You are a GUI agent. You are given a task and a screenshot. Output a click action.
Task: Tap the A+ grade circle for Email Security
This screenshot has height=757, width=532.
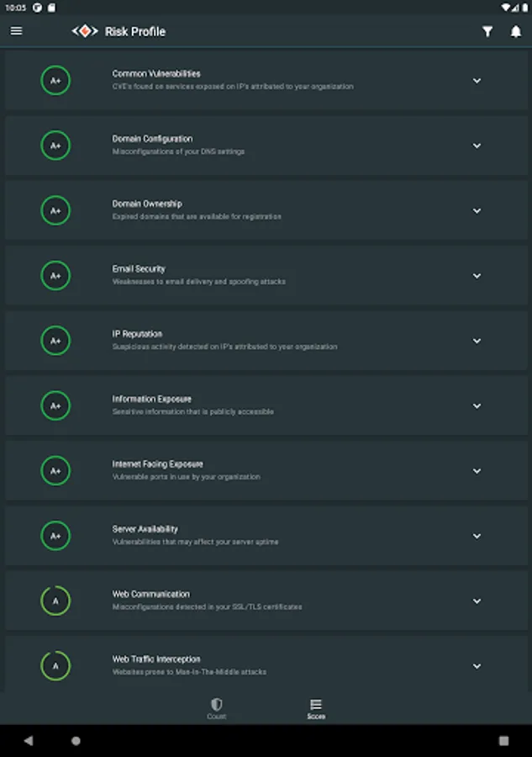click(x=55, y=276)
